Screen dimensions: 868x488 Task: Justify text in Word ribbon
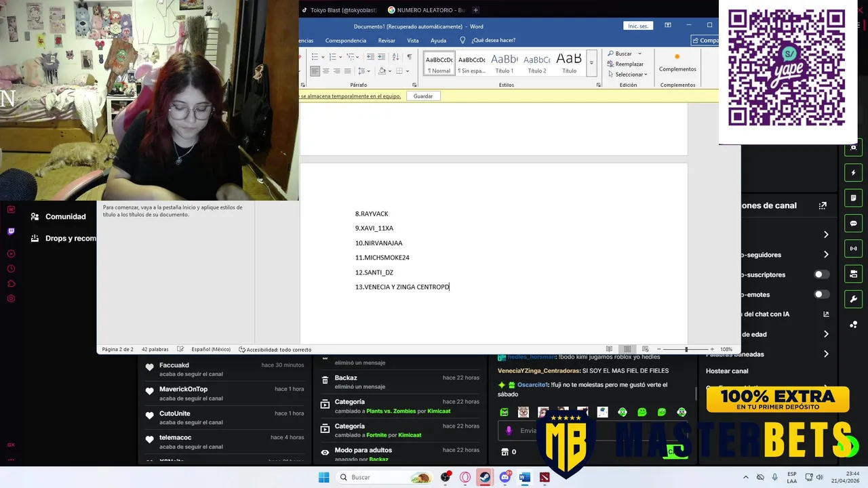(347, 71)
